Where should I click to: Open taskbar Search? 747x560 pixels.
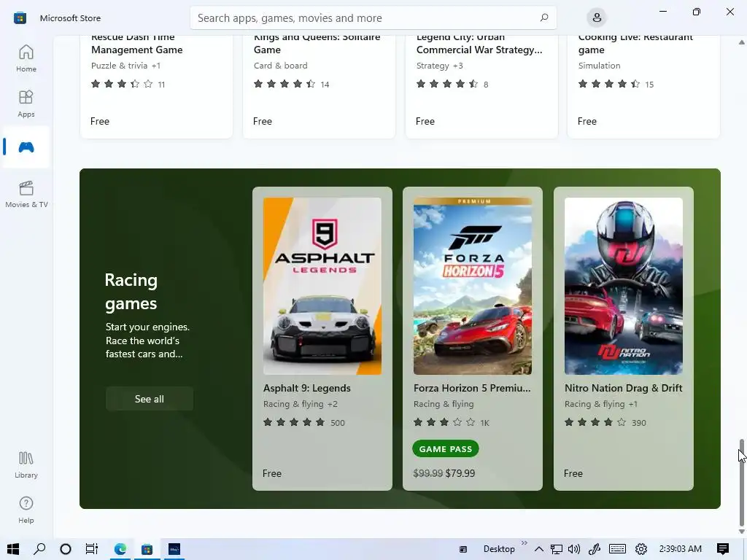[39, 549]
